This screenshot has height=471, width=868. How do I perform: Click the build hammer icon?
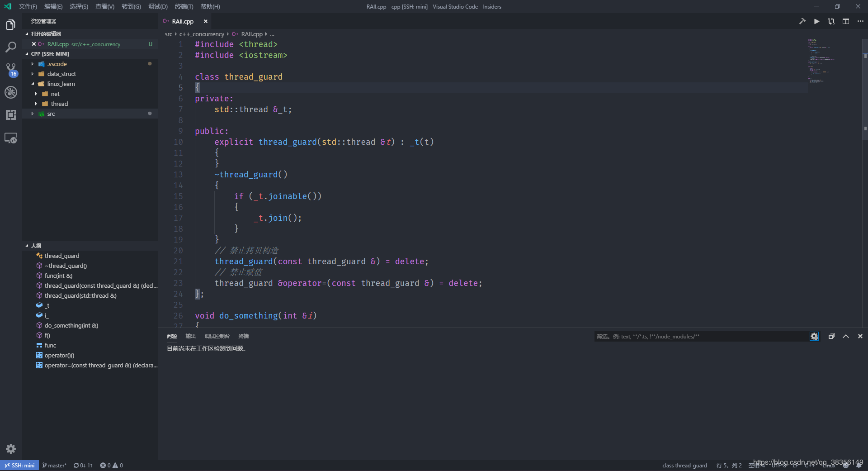[x=802, y=21]
